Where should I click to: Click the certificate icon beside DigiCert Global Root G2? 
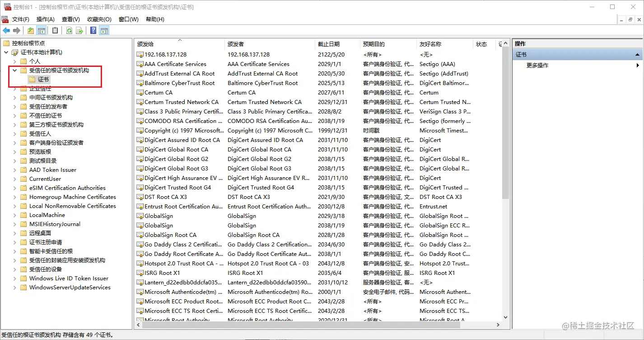click(140, 159)
